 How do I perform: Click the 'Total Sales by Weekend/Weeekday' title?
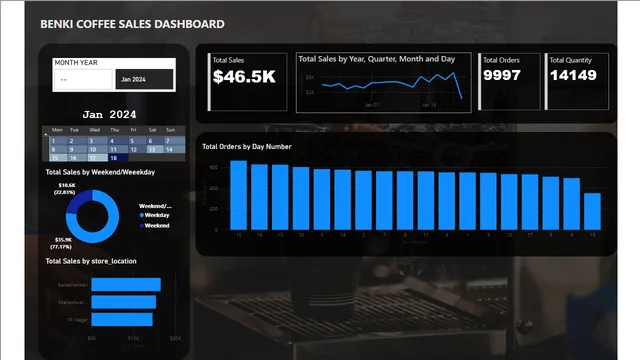[x=100, y=172]
